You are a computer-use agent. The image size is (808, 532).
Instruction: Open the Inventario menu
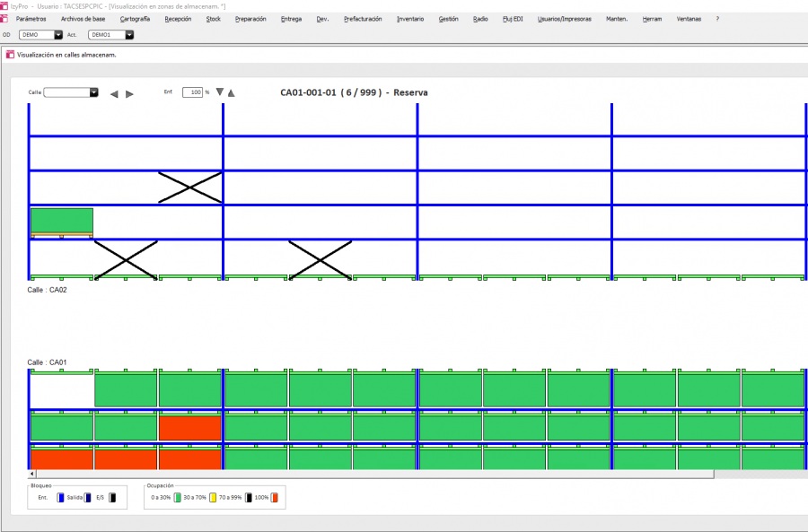tap(410, 19)
